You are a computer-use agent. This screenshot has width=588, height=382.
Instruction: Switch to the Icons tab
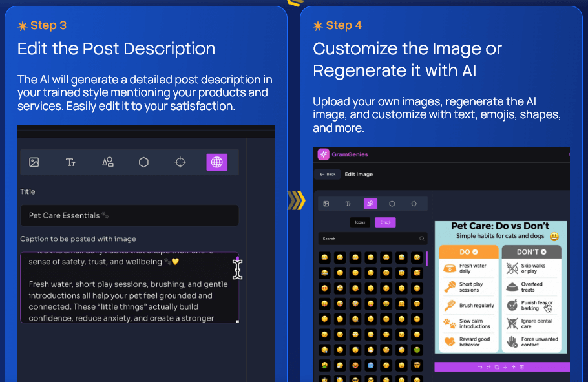[360, 222]
